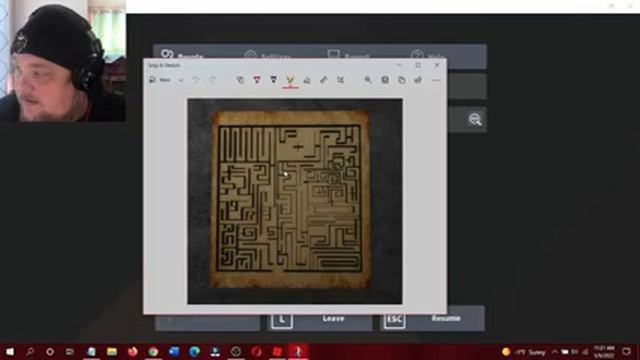Screen dimensions: 640x360
Task: Select the eraser tool
Action: coord(307,80)
